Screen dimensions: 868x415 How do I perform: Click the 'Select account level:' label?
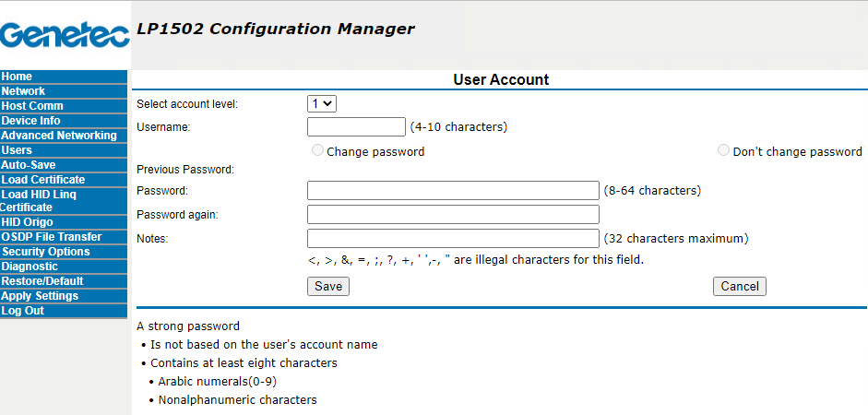(187, 104)
